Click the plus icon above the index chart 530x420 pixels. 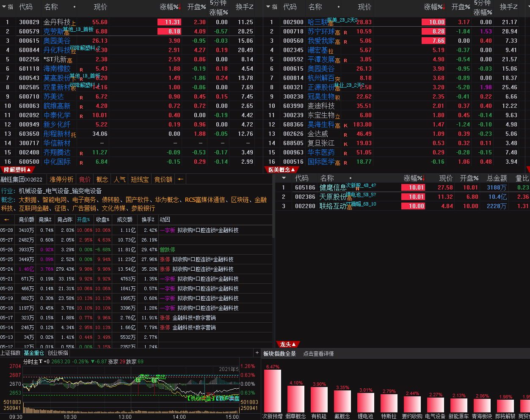coord(257,352)
